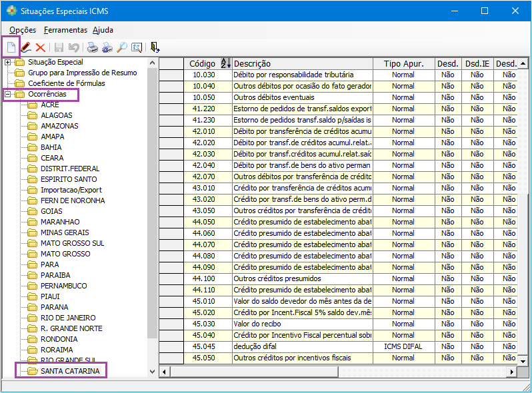This screenshot has height=393, width=532.
Task: Open the Ferramentas menu
Action: click(65, 30)
